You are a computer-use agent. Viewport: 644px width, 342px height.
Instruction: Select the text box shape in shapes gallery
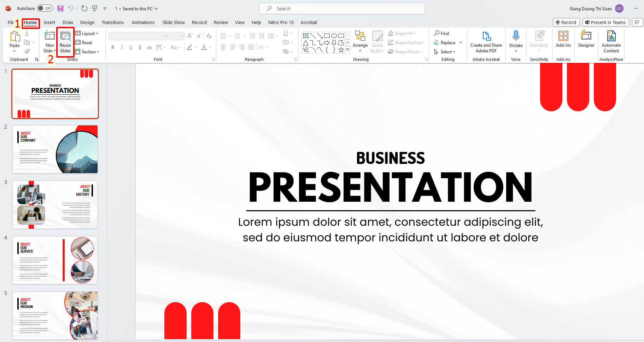pyautogui.click(x=306, y=36)
